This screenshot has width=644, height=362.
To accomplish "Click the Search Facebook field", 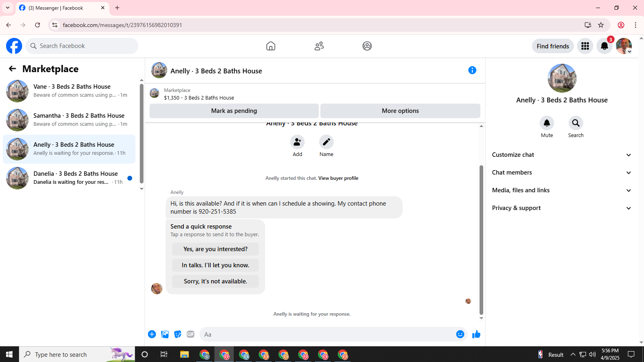I will (x=82, y=46).
